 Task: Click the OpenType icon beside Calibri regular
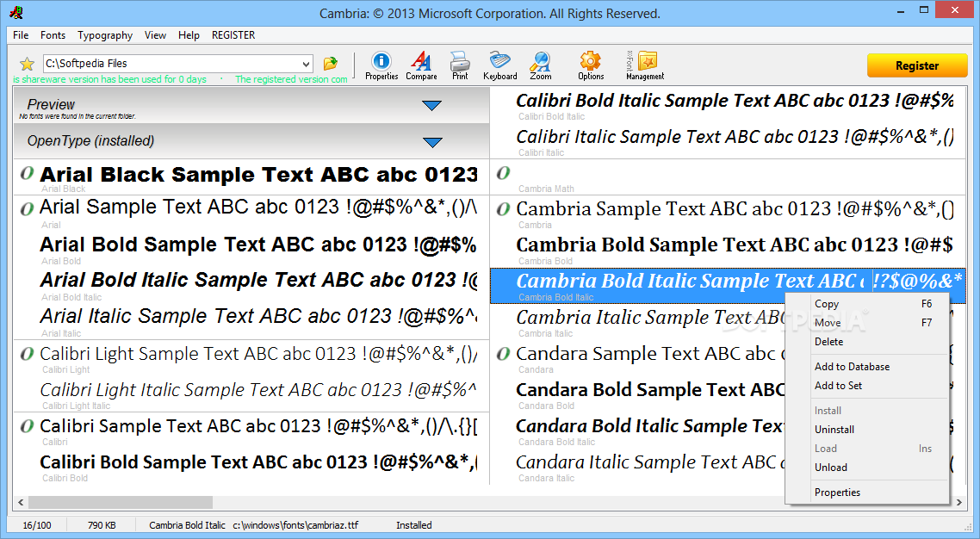point(27,426)
